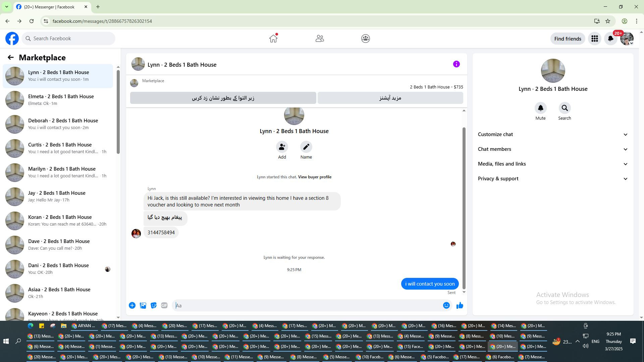Reload the browser page
Screen dimensions: 644x362
(32, 21)
